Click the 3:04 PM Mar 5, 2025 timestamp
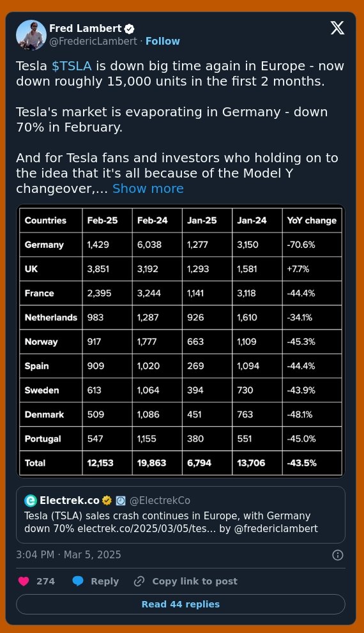 [68, 554]
